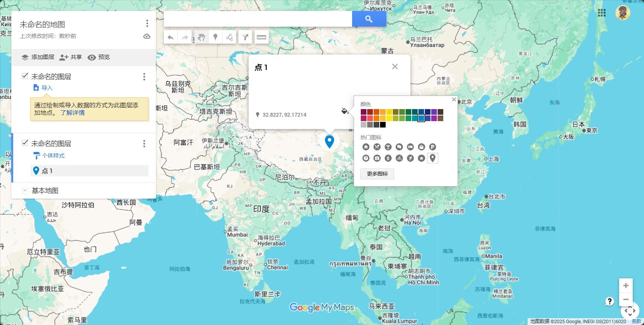Choose the lodging bed icon

(411, 147)
